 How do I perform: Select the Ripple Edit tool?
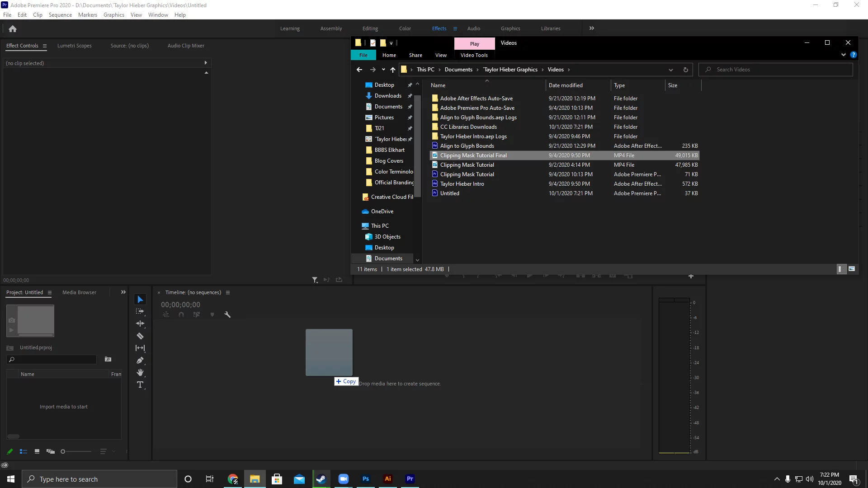tap(140, 324)
